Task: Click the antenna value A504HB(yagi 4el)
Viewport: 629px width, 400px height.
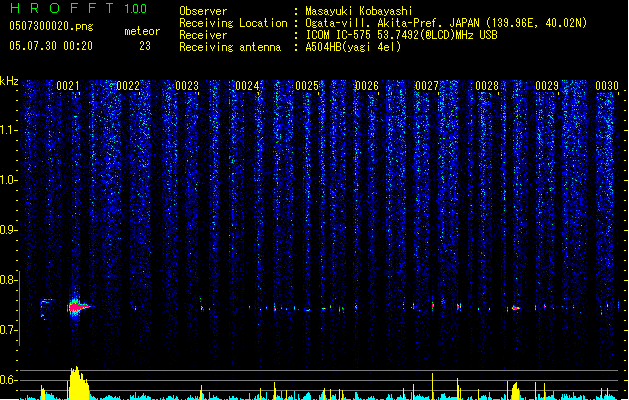Action: point(353,47)
